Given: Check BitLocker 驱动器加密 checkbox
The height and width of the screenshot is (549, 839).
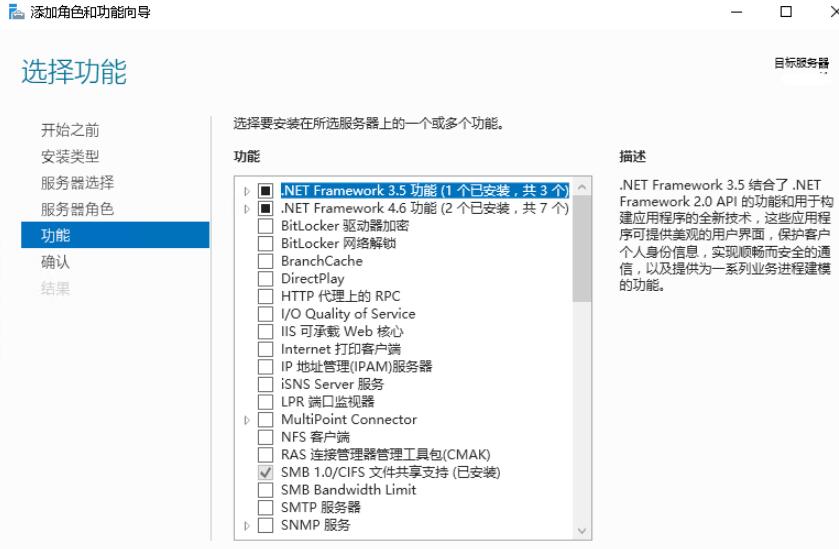Looking at the screenshot, I should (265, 226).
